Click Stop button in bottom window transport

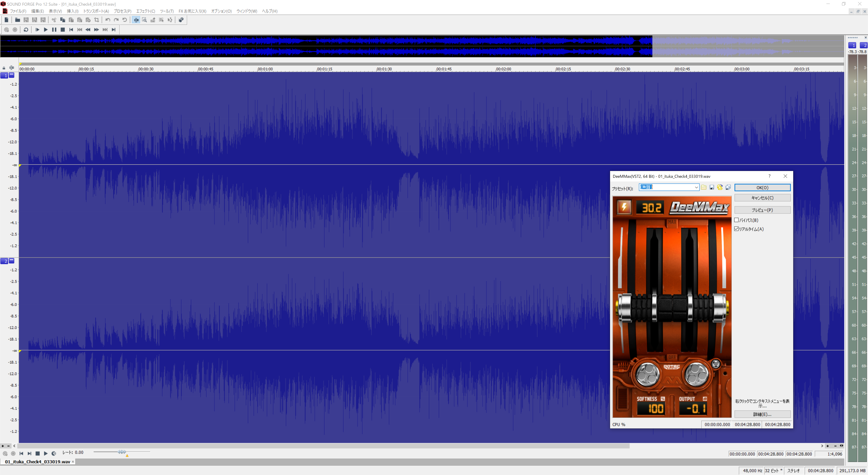(x=38, y=454)
